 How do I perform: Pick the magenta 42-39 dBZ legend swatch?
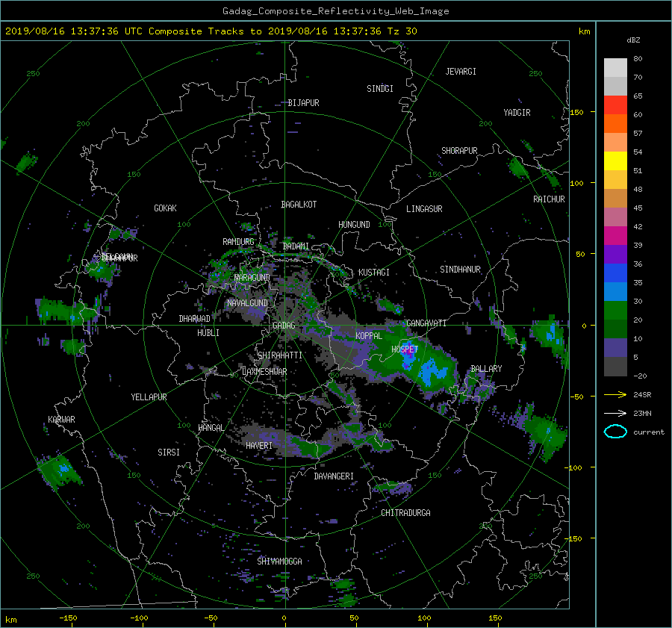(x=615, y=235)
